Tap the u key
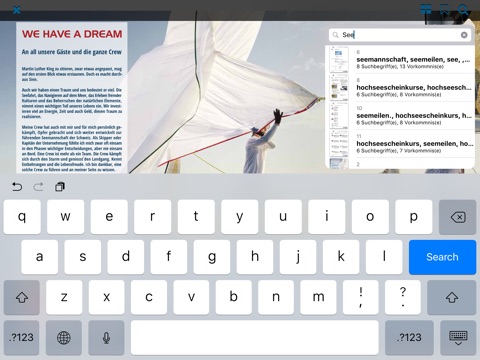This screenshot has height=360, width=480. [283, 217]
